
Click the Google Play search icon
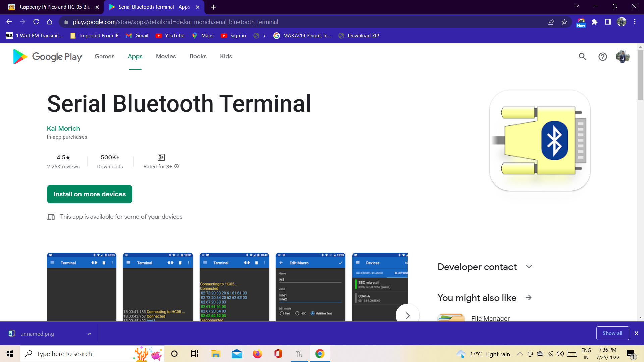[582, 57]
